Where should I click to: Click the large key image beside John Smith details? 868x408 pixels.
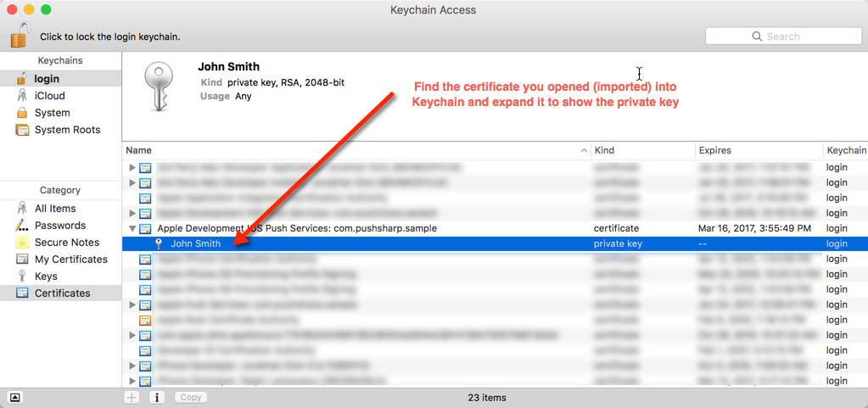click(160, 87)
